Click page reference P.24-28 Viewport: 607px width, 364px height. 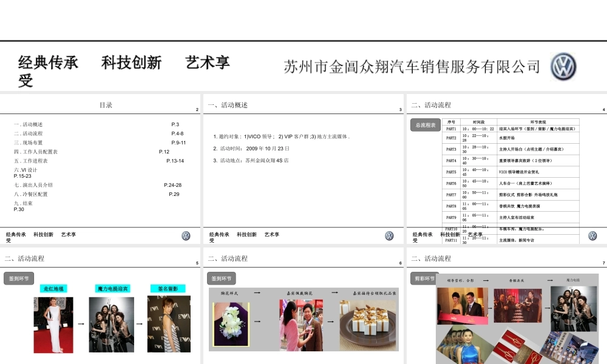(x=172, y=185)
